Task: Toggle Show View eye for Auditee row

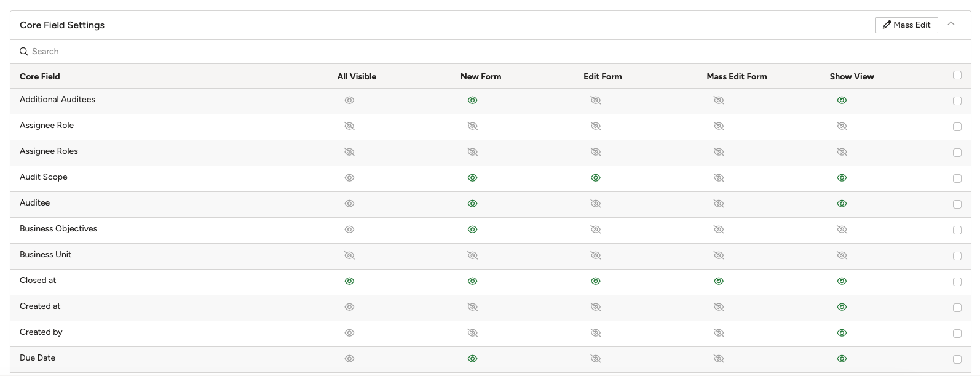Action: pos(842,204)
